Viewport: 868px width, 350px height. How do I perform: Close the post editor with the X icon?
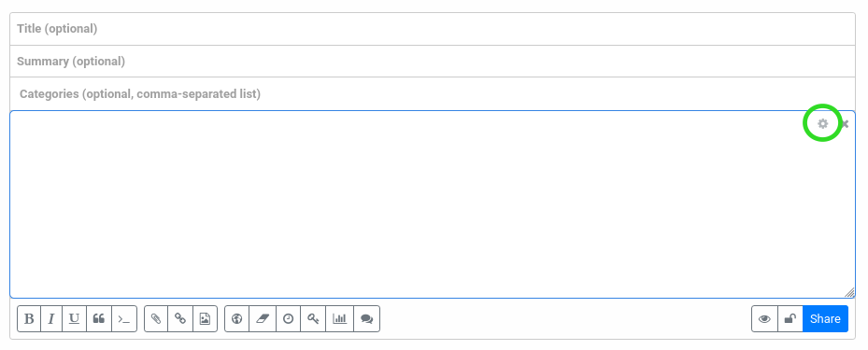(x=845, y=124)
